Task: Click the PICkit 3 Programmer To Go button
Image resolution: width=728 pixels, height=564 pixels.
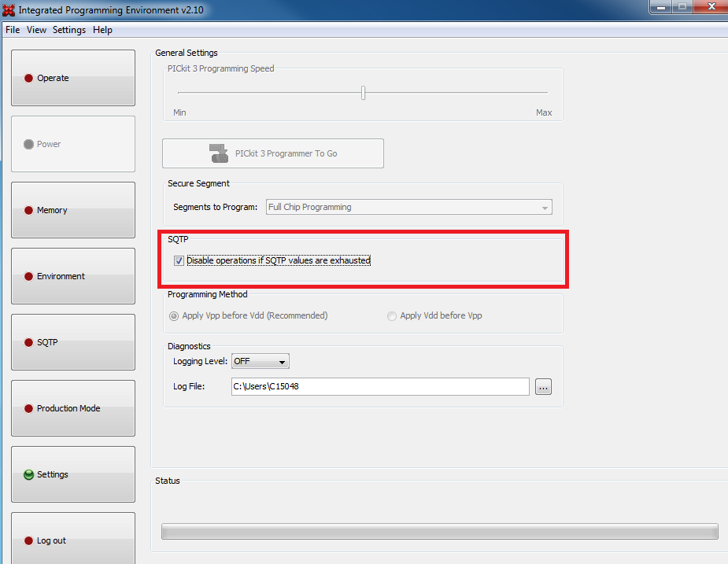Action: (272, 153)
